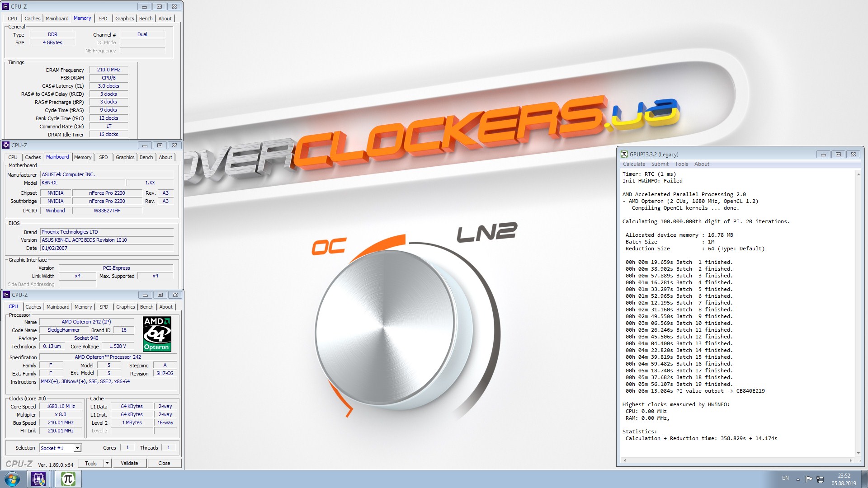Click the CPU-Z taskbar icon
This screenshot has width=868, height=488.
point(38,479)
